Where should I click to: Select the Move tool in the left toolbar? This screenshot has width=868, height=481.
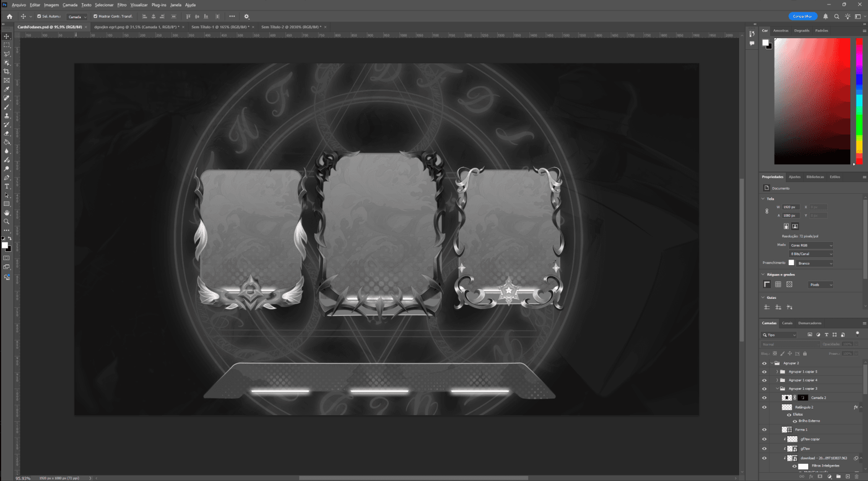(x=7, y=36)
